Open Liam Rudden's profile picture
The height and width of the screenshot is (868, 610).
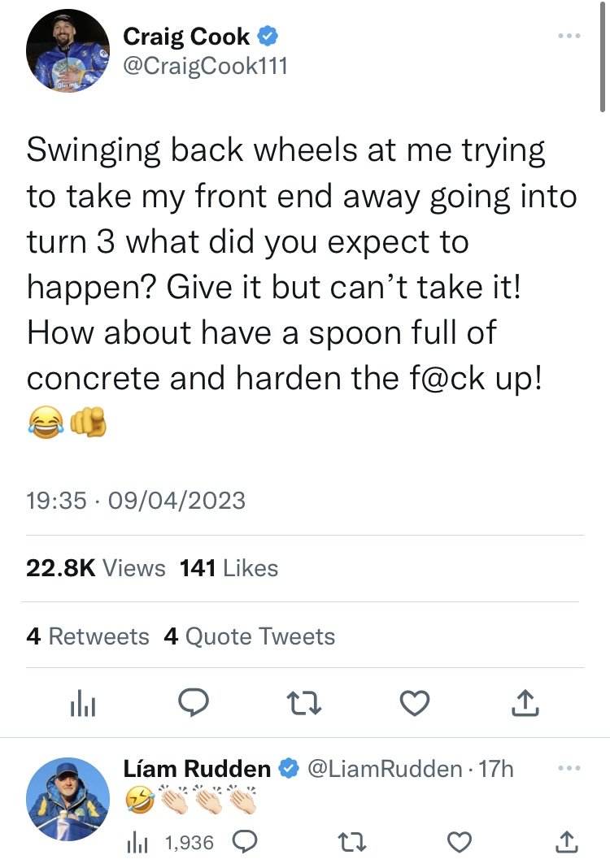click(x=68, y=800)
